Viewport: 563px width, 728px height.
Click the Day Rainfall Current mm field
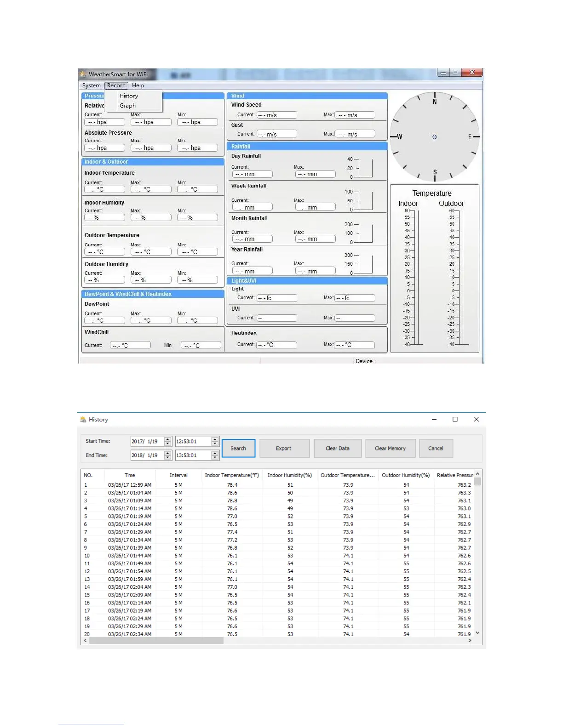(253, 174)
